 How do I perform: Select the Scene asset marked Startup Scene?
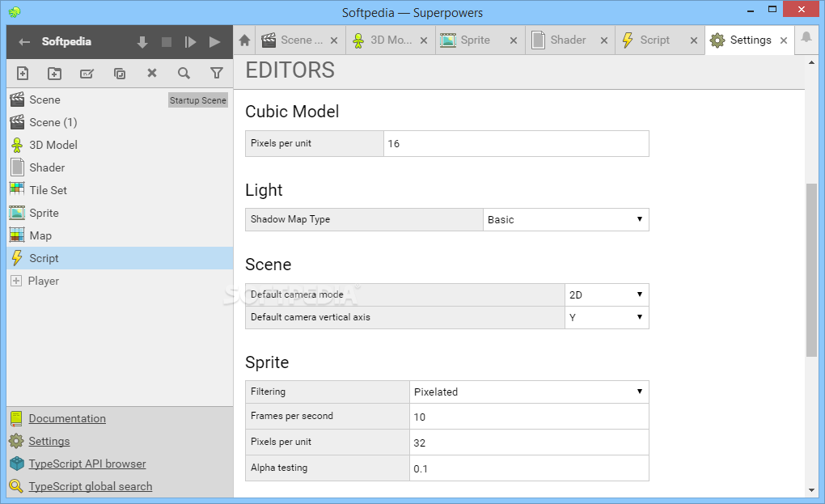pyautogui.click(x=120, y=100)
